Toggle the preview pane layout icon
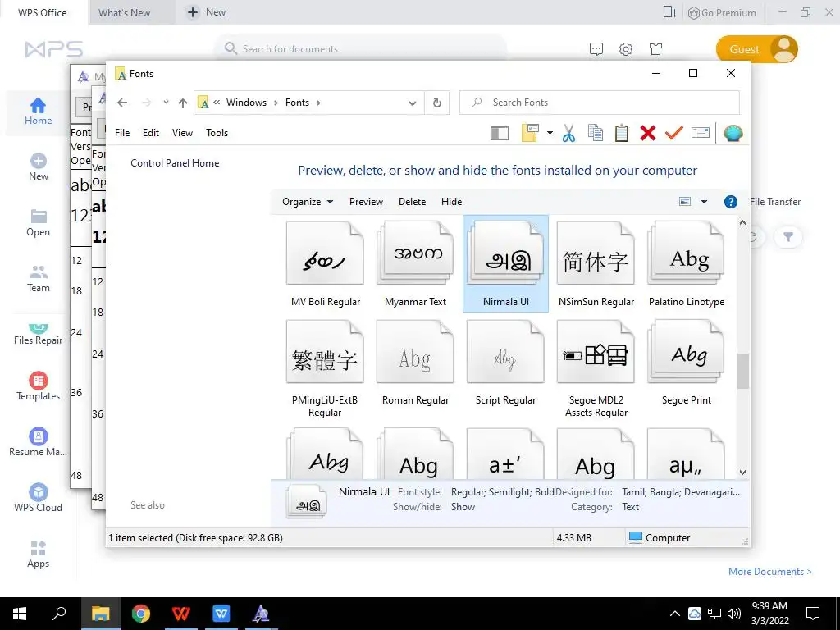Image resolution: width=840 pixels, height=630 pixels. [x=500, y=133]
